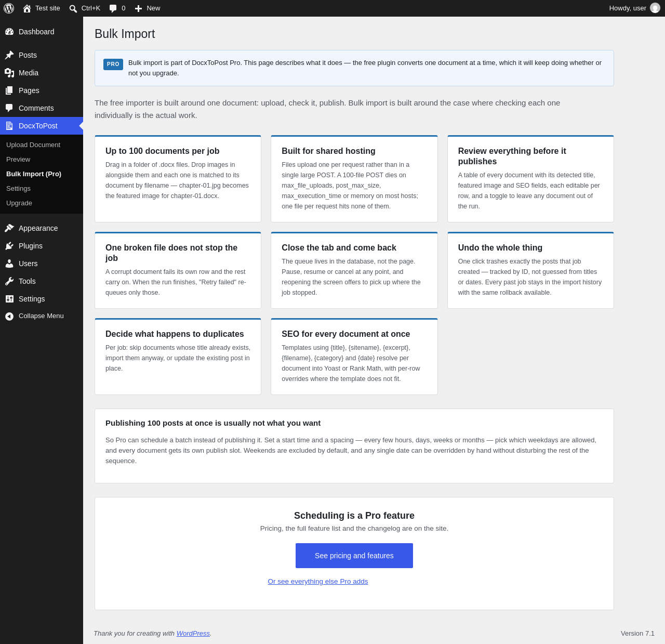Open the Posts pin icon menu
Image resolution: width=665 pixels, height=644 pixels.
[9, 55]
